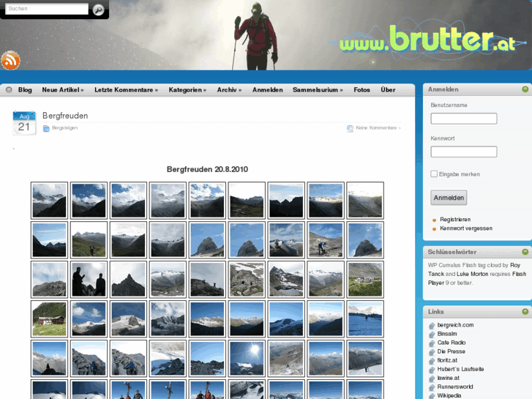Open the Anmelden item in navigation bar

pyautogui.click(x=267, y=89)
